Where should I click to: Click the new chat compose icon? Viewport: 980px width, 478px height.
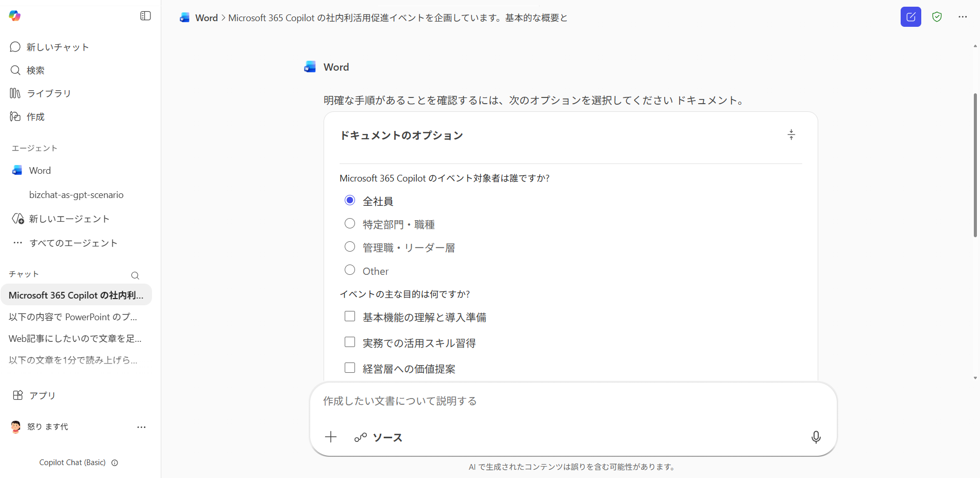tap(910, 17)
